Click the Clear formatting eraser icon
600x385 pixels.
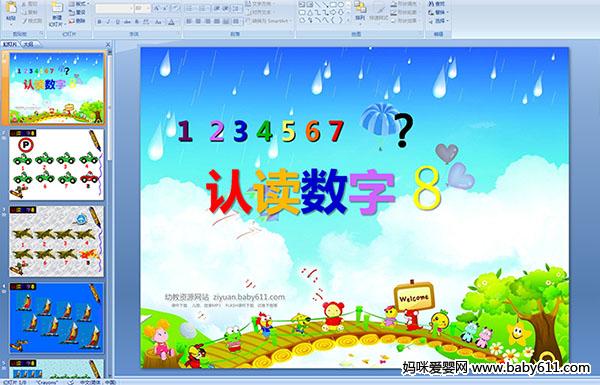pyautogui.click(x=175, y=8)
